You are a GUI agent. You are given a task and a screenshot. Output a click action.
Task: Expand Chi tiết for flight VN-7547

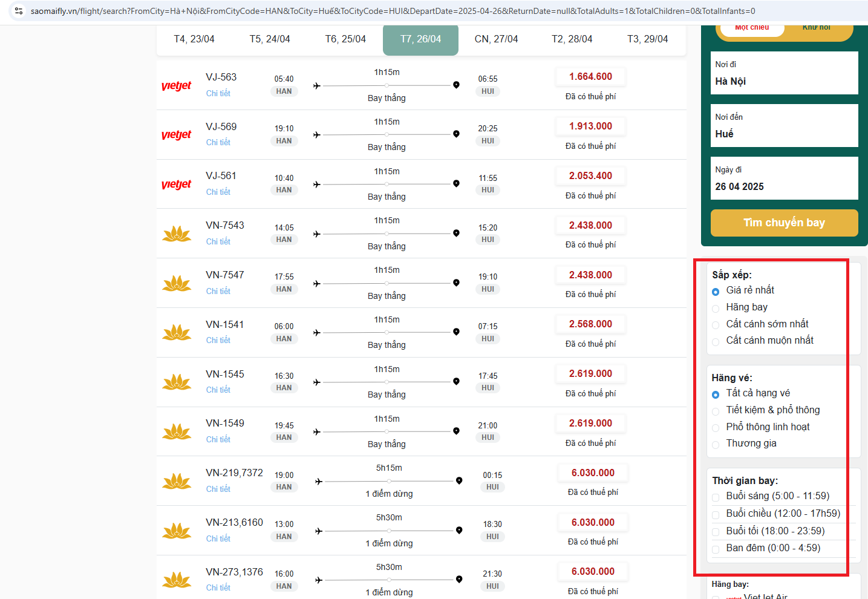218,291
